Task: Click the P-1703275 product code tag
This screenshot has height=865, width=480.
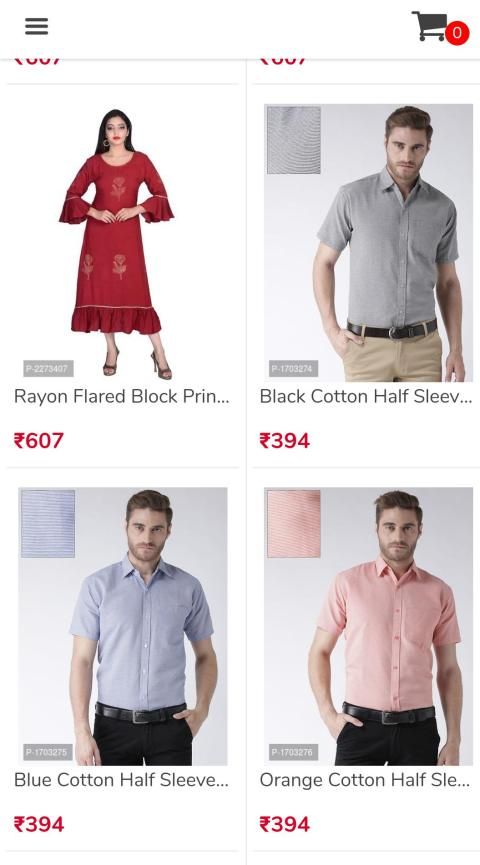Action: pyautogui.click(x=47, y=752)
